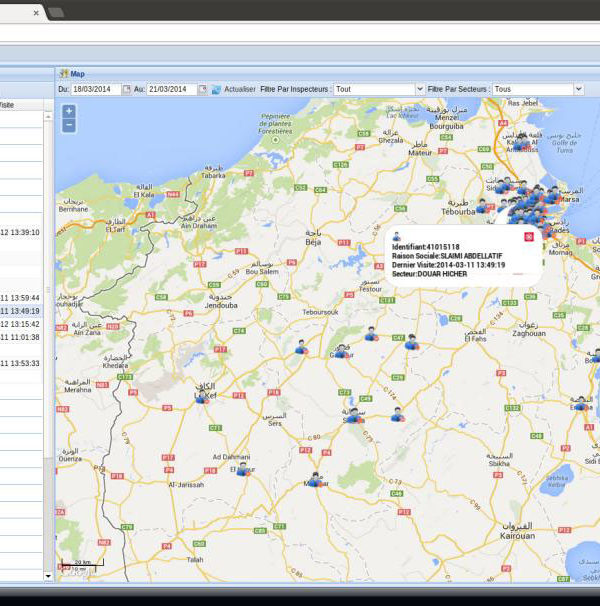Click the Actualiser refresh icon
This screenshot has width=600, height=606.
pyautogui.click(x=216, y=89)
